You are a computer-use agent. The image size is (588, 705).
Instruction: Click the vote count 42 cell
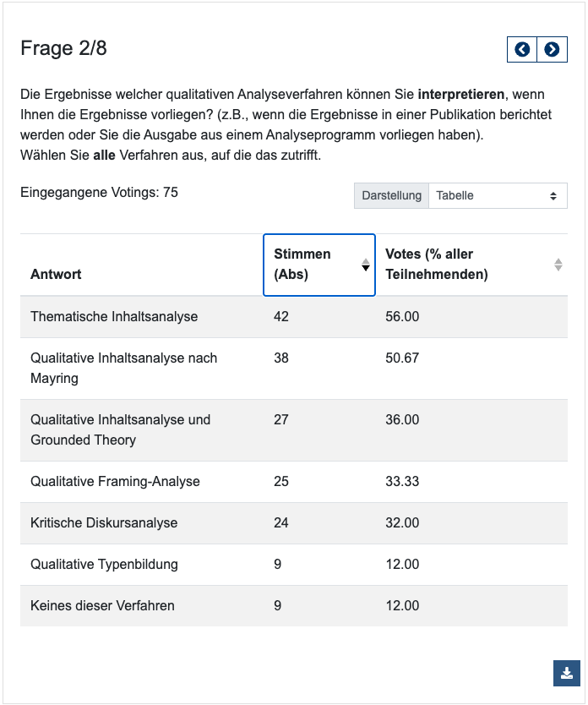tap(281, 317)
